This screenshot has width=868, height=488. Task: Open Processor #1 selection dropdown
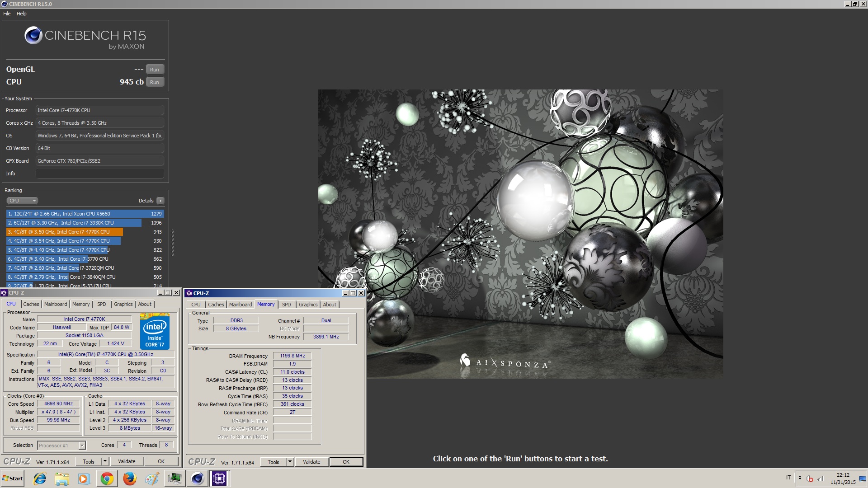tap(61, 446)
